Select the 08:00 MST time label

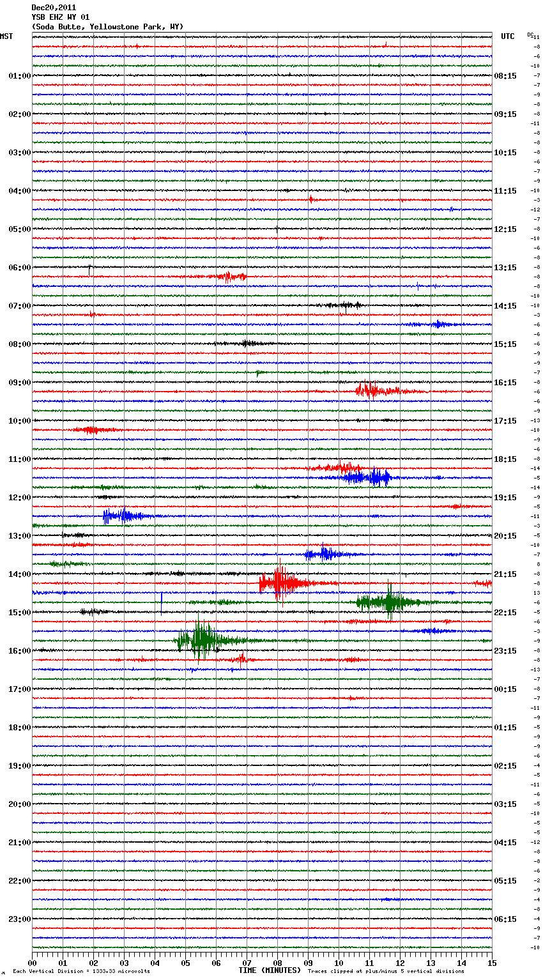[x=20, y=344]
